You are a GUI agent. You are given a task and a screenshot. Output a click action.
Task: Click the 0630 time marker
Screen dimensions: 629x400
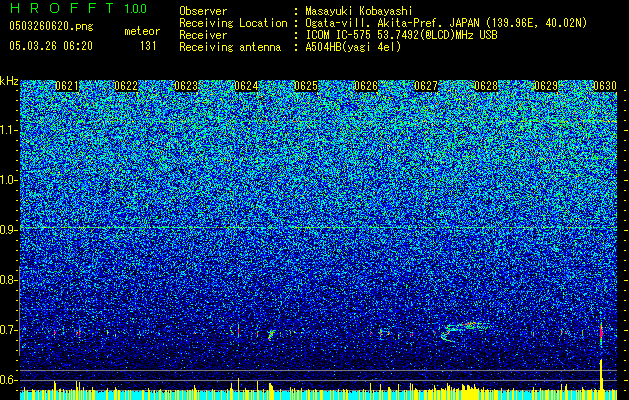(605, 86)
